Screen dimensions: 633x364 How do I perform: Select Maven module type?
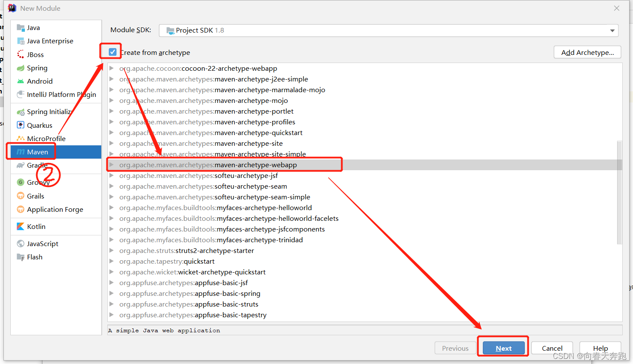click(x=56, y=152)
